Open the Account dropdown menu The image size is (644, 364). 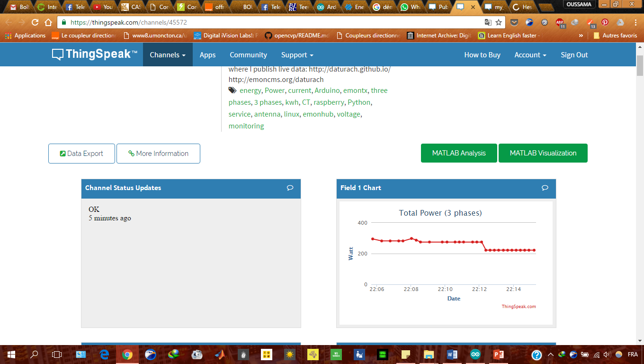click(x=530, y=55)
